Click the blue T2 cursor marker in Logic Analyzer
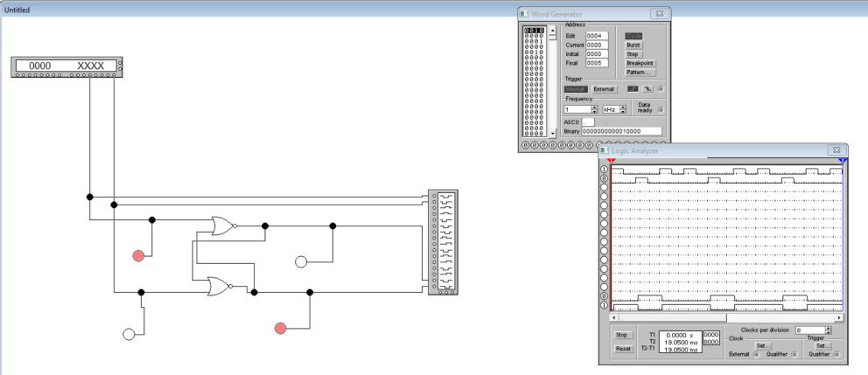The image size is (868, 375). click(x=842, y=160)
